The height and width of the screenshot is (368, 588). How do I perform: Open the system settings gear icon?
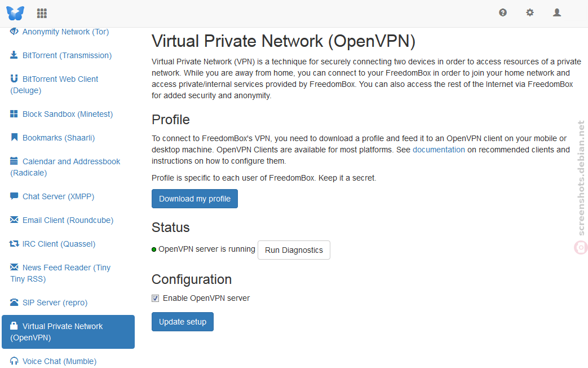pos(530,13)
